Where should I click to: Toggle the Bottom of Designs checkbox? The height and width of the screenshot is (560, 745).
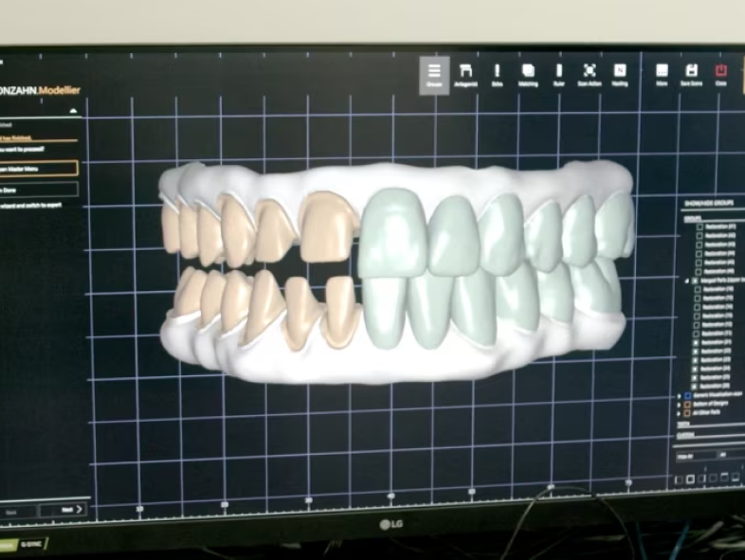tap(688, 406)
